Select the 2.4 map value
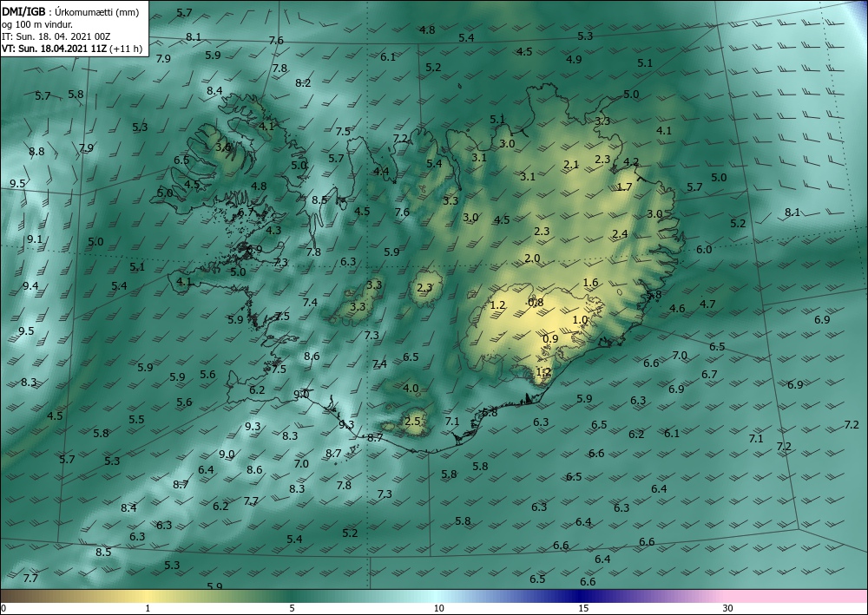This screenshot has height=615, width=868. (x=620, y=234)
